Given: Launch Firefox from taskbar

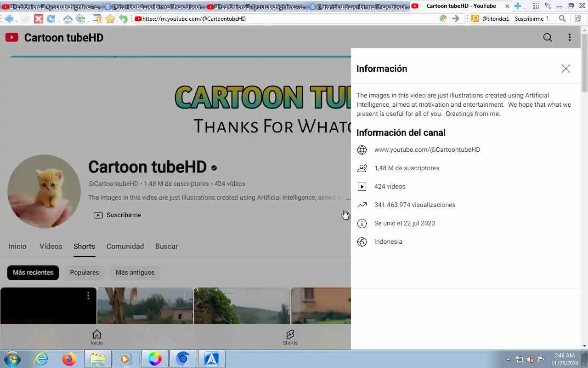Looking at the screenshot, I should [x=69, y=359].
